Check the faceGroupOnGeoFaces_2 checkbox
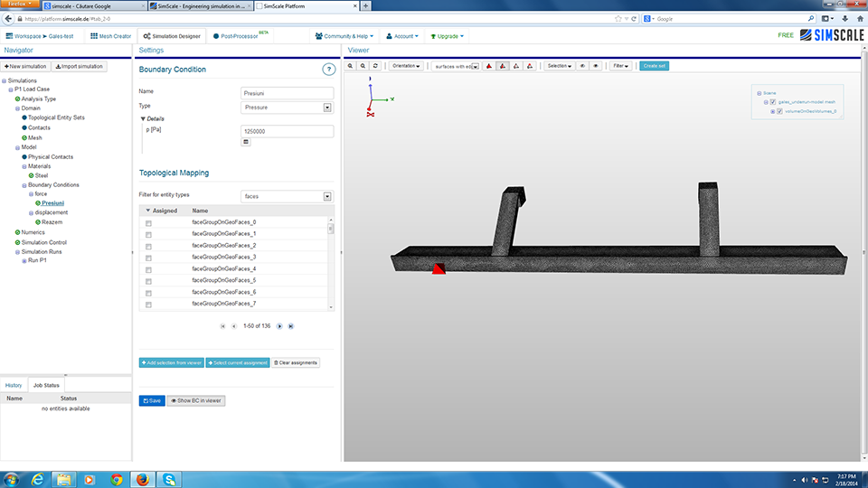This screenshot has width=868, height=488. [x=148, y=247]
